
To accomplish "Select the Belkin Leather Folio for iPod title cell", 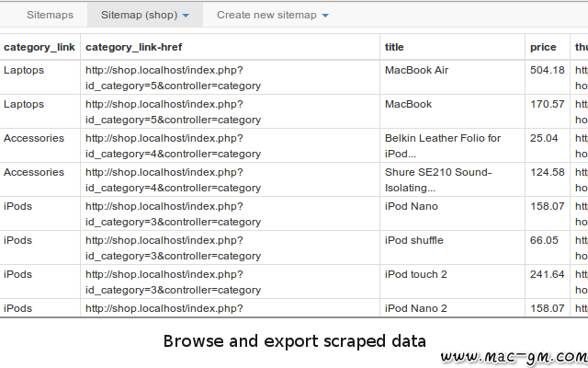I will click(452, 145).
